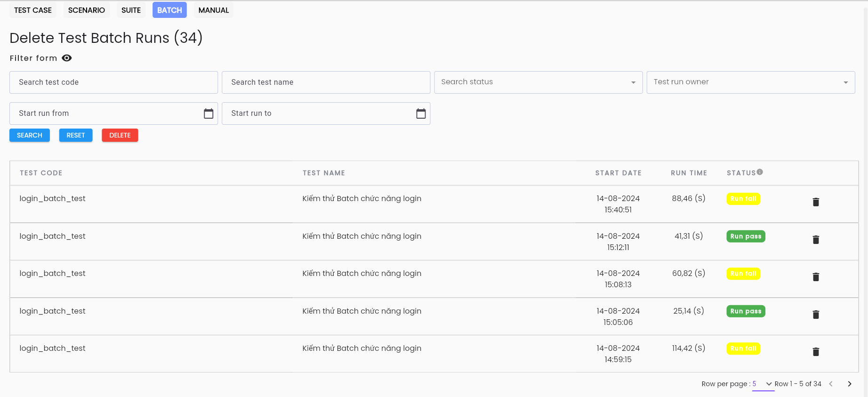Click the red Delete button

coord(120,135)
